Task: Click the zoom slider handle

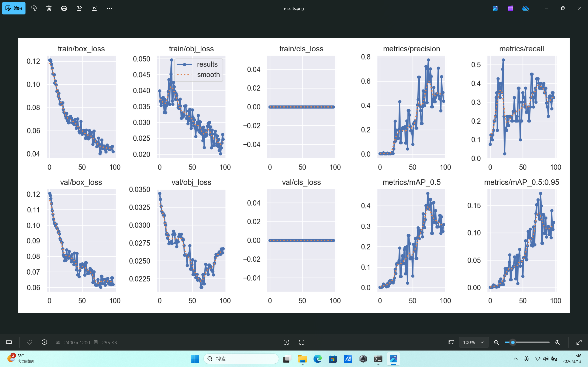Action: (x=513, y=342)
